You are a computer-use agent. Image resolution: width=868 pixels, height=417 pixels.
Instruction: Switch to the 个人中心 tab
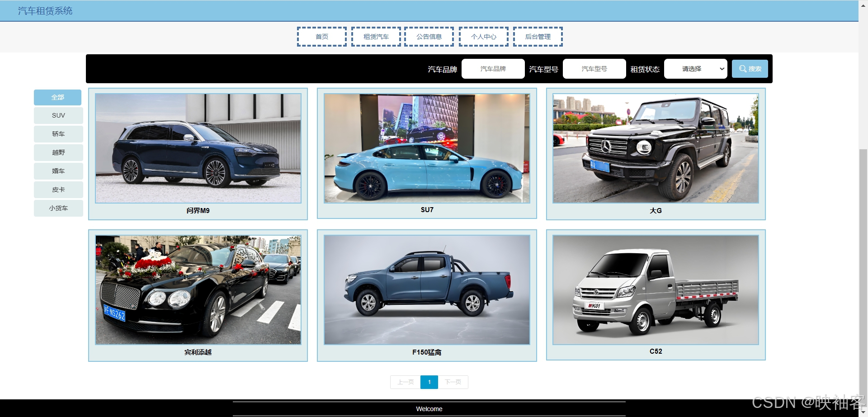484,37
